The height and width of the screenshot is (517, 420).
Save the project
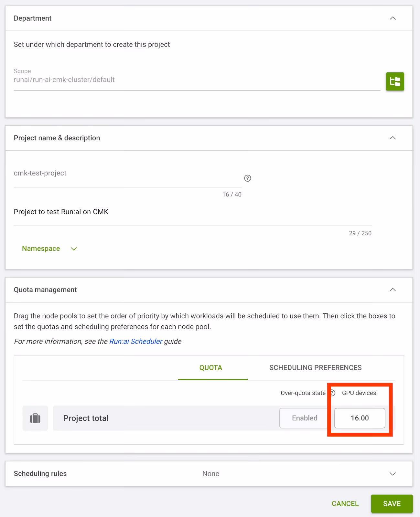[392, 504]
